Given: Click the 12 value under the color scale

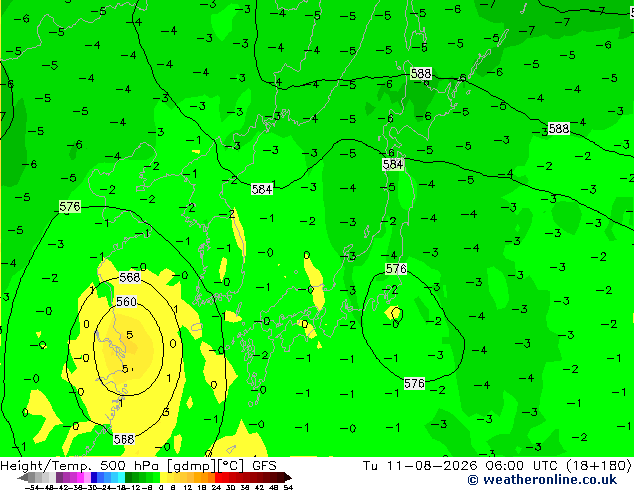Looking at the screenshot, I should point(188,487).
